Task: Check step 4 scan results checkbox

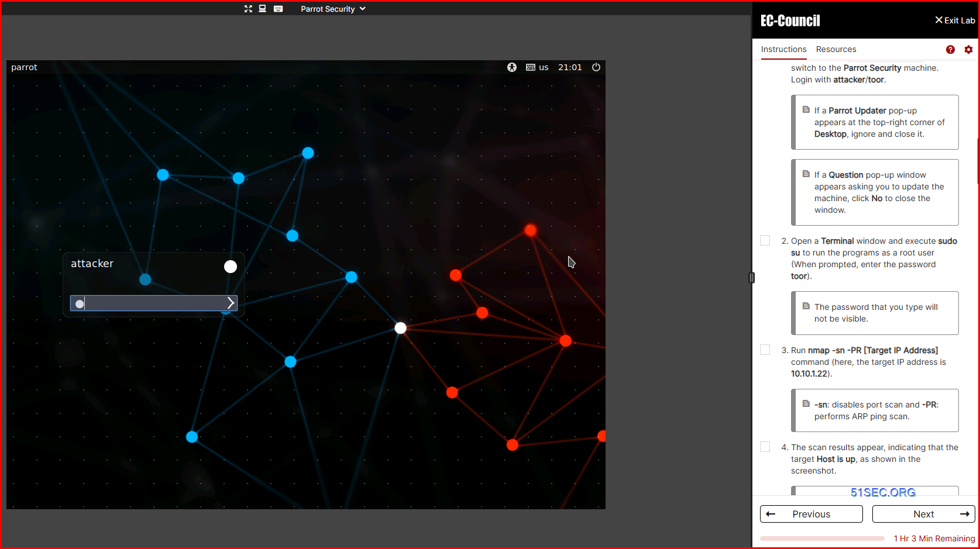Action: (x=765, y=447)
